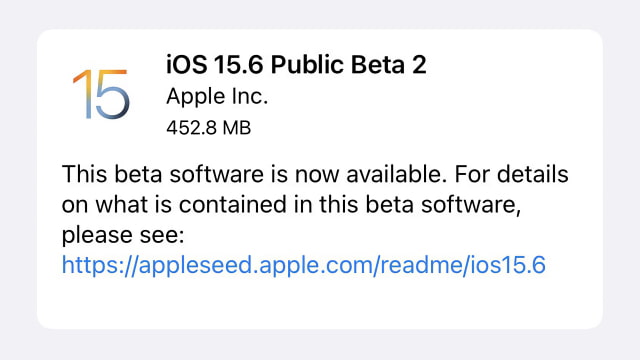Open the appleseed.apple.com readme link

point(304,265)
